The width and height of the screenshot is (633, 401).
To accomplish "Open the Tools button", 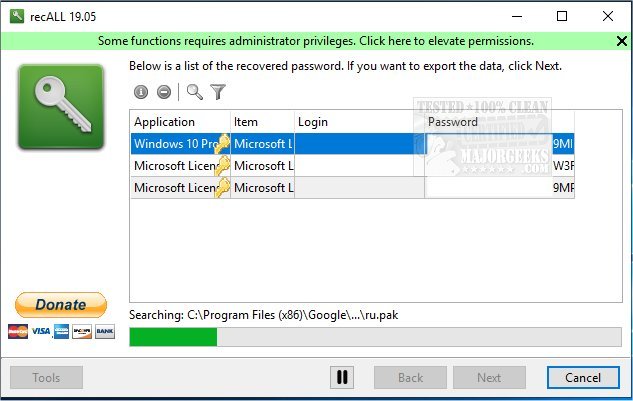I will click(x=46, y=378).
